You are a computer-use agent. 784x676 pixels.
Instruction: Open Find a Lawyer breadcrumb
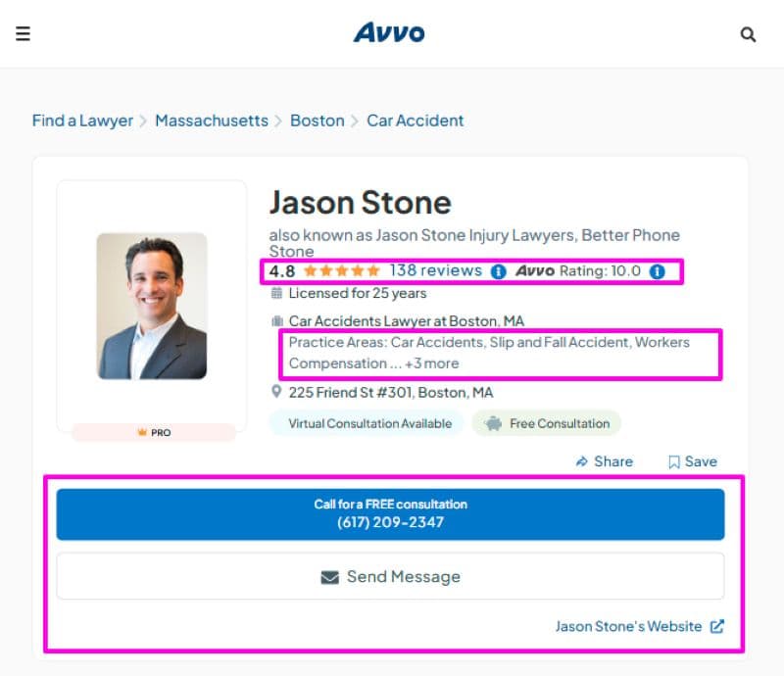[x=82, y=121]
